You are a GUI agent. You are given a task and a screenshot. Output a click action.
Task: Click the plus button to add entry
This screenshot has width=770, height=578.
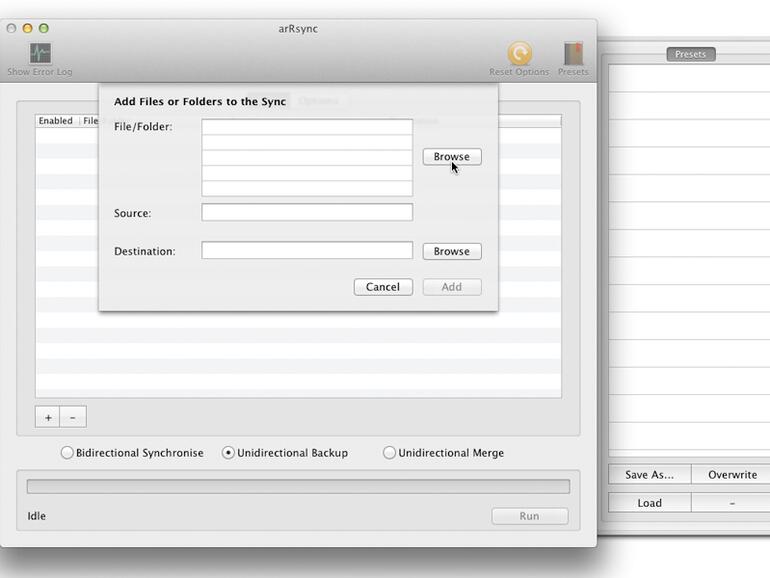tap(48, 417)
